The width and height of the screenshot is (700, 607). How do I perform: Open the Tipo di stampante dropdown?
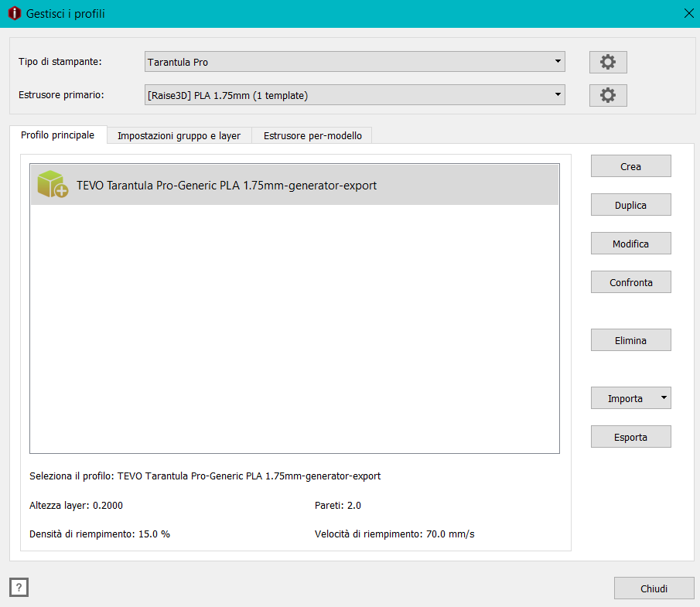point(354,62)
